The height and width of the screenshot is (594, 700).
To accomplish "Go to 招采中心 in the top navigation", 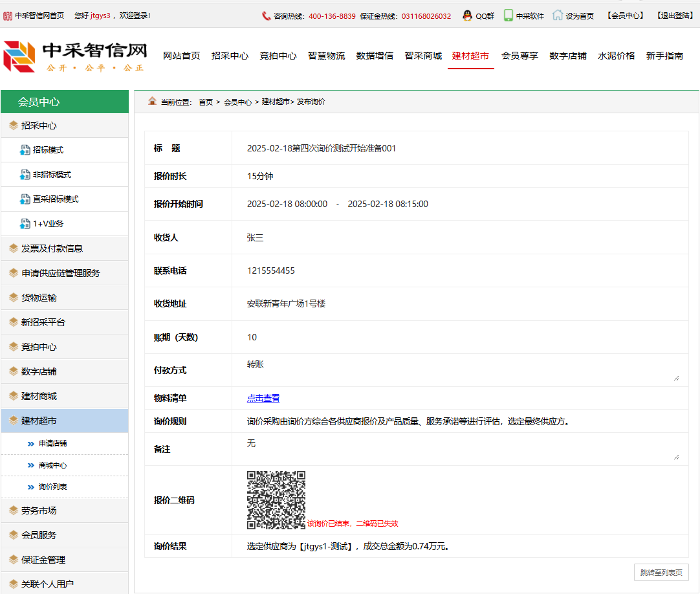I will point(230,56).
